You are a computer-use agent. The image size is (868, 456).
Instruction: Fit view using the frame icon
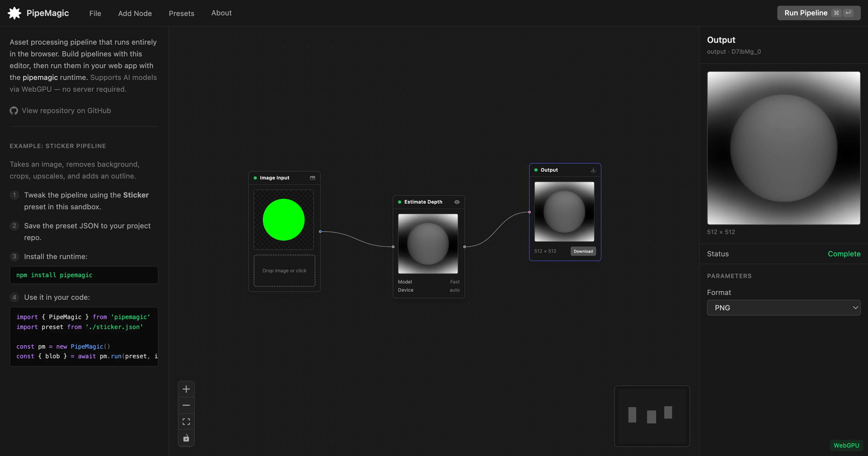click(x=186, y=422)
